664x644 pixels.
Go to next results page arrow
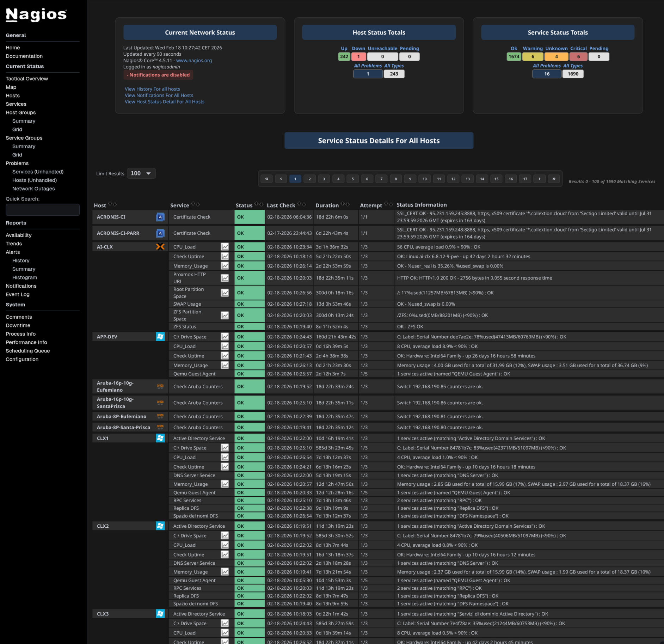point(539,179)
